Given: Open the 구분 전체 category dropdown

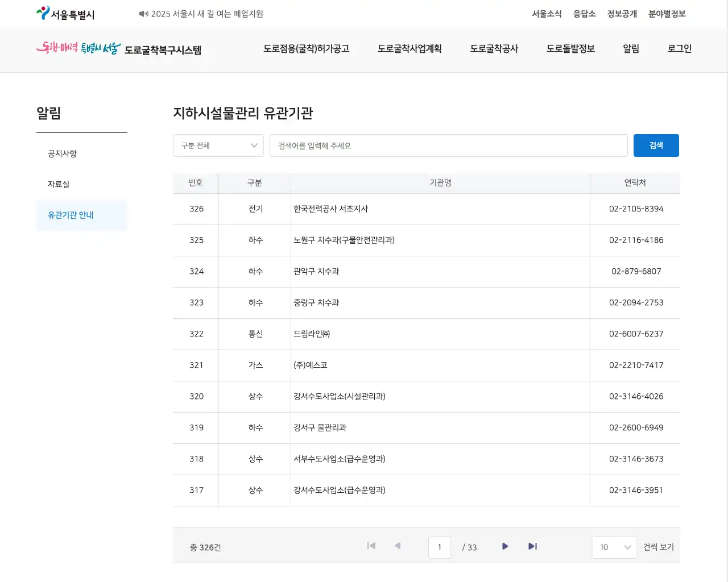Looking at the screenshot, I should [x=218, y=145].
